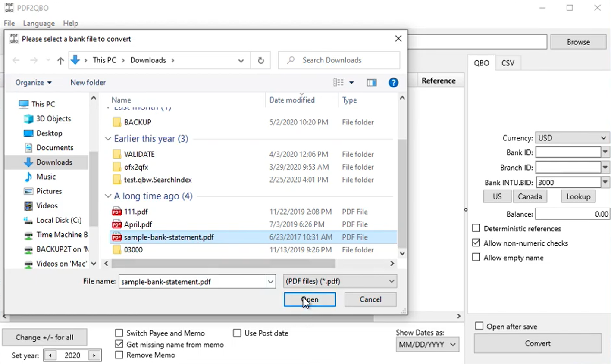This screenshot has height=364, width=611.
Task: Enable Remove Memo checkbox
Action: click(x=119, y=355)
